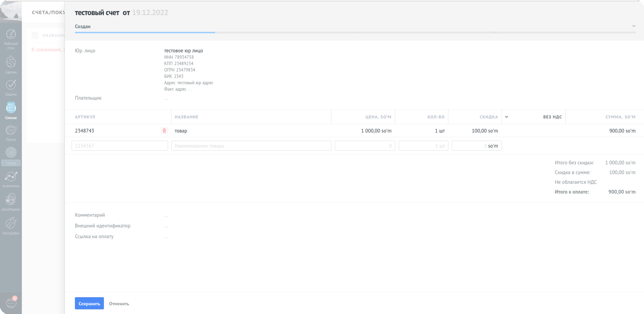Click the Наименование товара input field
Image resolution: width=644 pixels, height=314 pixels.
click(x=251, y=146)
